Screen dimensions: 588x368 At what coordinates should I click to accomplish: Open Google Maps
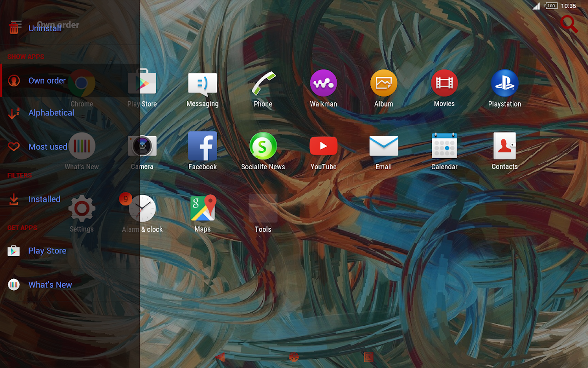[203, 214]
